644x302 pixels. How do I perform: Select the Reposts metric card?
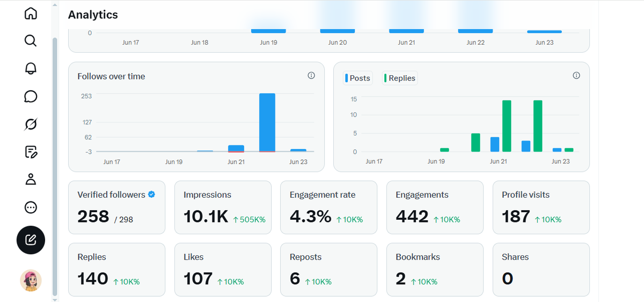(329, 270)
